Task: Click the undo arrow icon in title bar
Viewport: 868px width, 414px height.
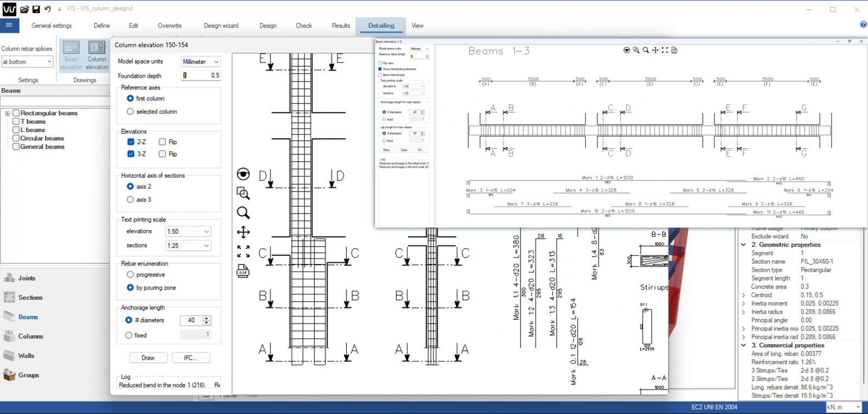Action: (x=48, y=9)
